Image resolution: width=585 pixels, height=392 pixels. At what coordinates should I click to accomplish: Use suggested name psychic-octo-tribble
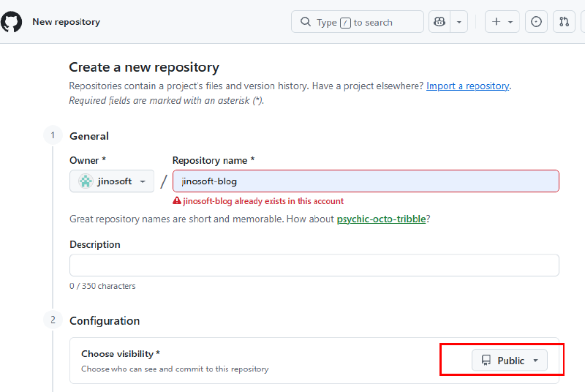tap(381, 219)
